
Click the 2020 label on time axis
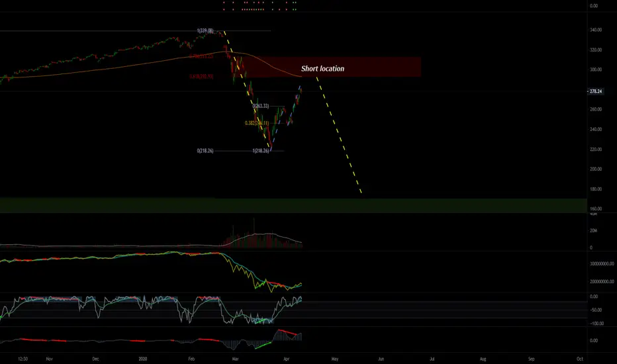coord(143,359)
